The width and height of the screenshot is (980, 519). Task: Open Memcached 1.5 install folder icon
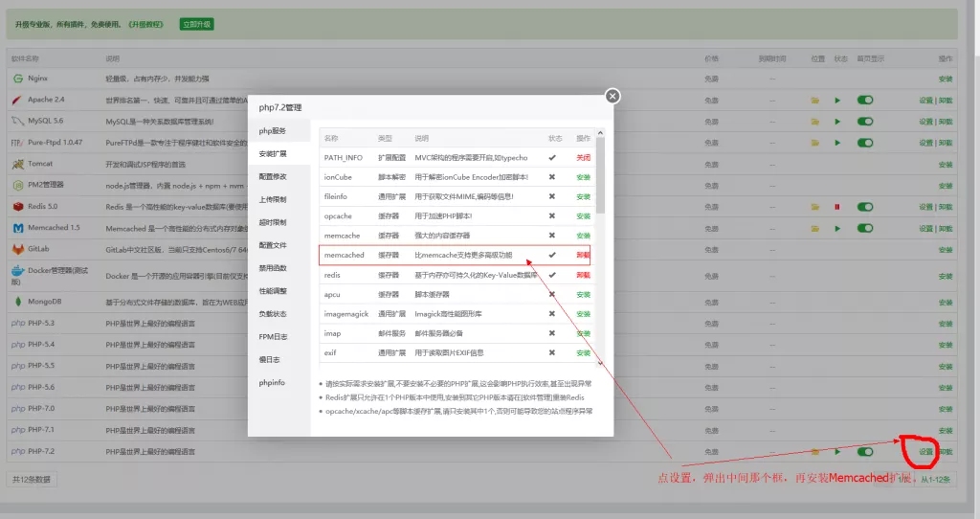click(815, 229)
